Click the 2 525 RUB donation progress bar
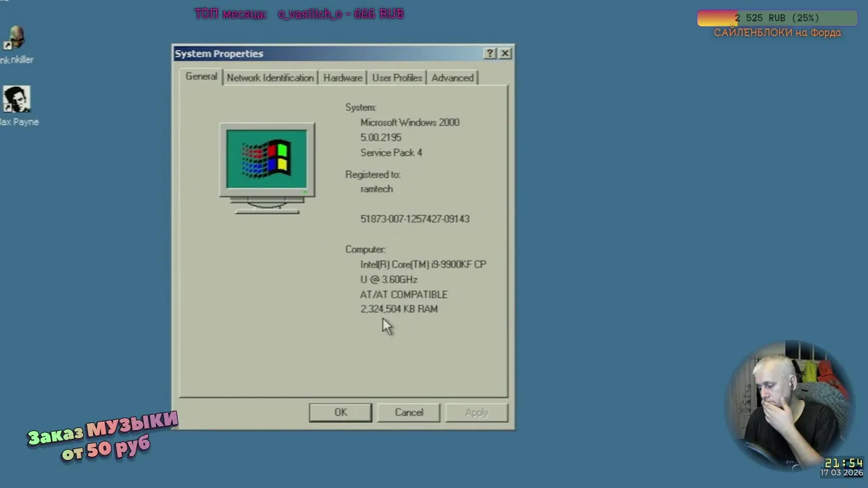868x488 pixels. click(x=777, y=18)
